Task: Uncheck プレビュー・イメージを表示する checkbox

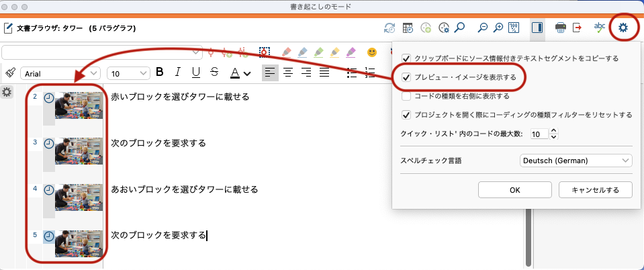Action: pyautogui.click(x=406, y=78)
